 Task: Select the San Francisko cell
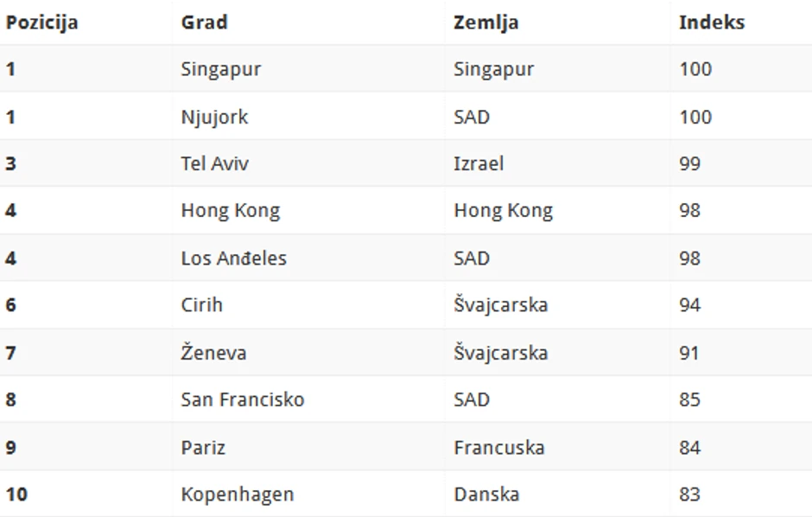(242, 399)
